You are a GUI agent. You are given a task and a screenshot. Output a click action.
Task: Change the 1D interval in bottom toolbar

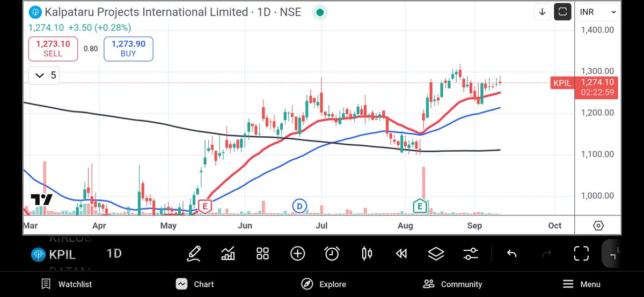(x=114, y=254)
